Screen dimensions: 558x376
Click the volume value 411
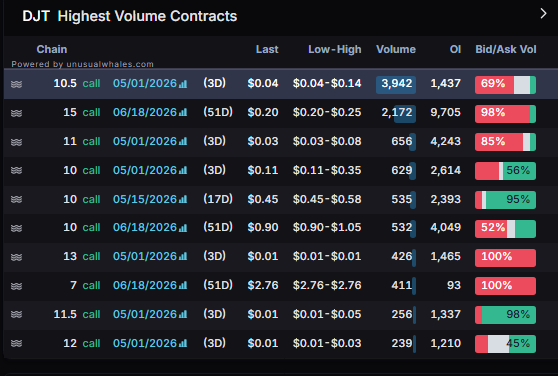point(402,285)
